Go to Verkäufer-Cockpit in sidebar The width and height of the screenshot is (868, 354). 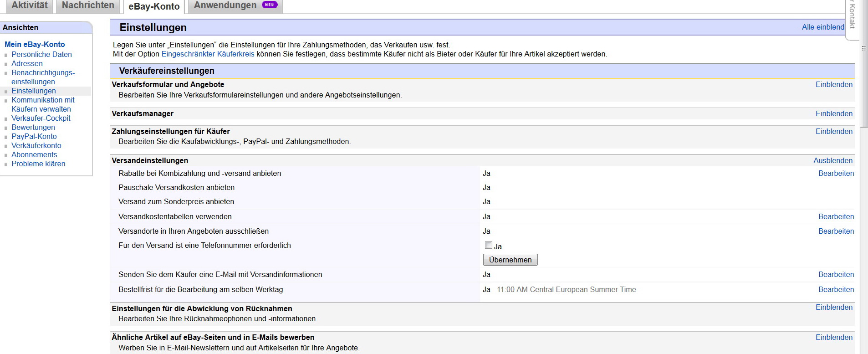(41, 118)
